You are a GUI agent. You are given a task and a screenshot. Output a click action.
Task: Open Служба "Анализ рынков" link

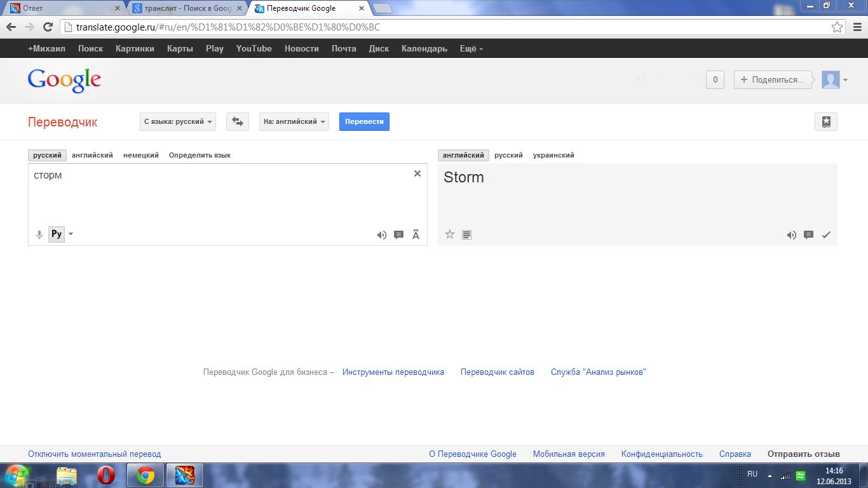click(599, 372)
